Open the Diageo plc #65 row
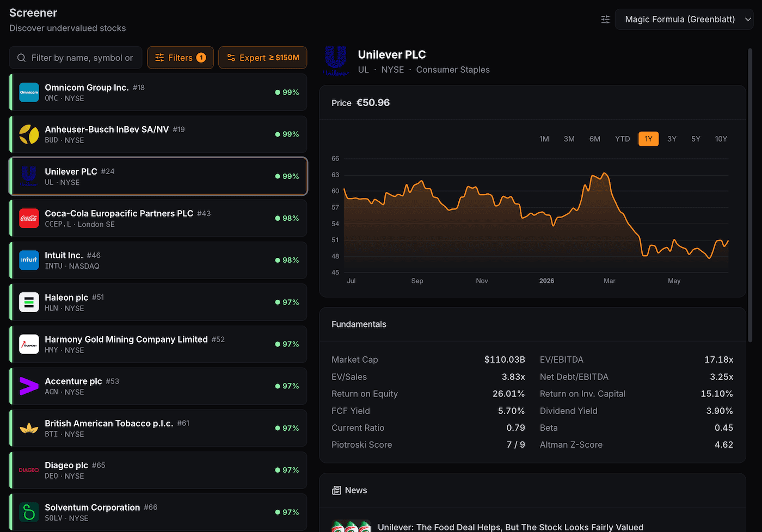The image size is (762, 532). [158, 470]
